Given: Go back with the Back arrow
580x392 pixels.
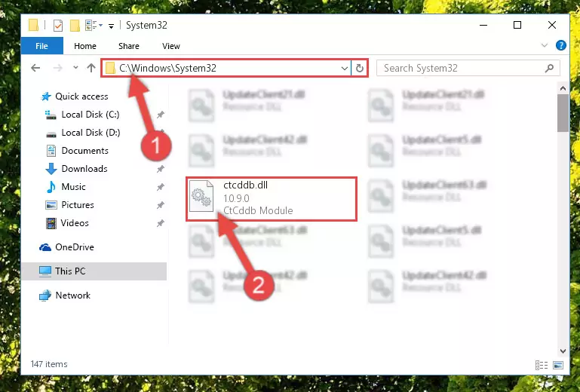Looking at the screenshot, I should click(35, 68).
